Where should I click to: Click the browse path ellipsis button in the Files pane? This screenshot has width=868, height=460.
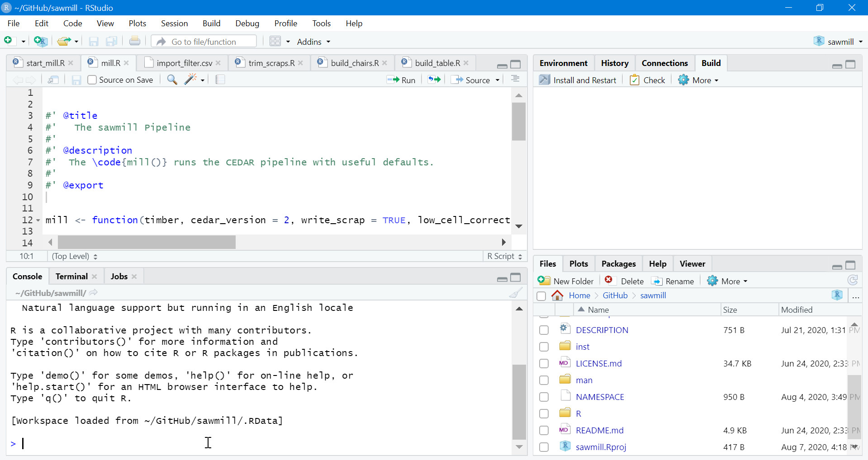click(x=856, y=296)
